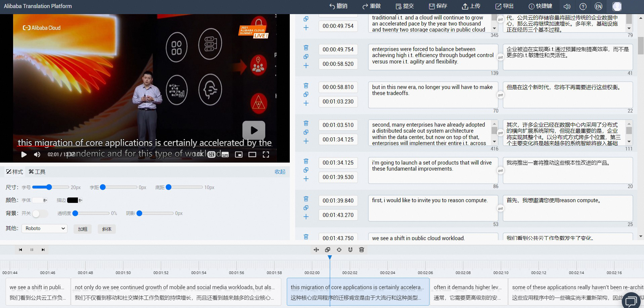Image resolution: width=644 pixels, height=308 pixels.
Task: Delete the 'enterprises were forced' subtitle row
Action: (x=306, y=48)
